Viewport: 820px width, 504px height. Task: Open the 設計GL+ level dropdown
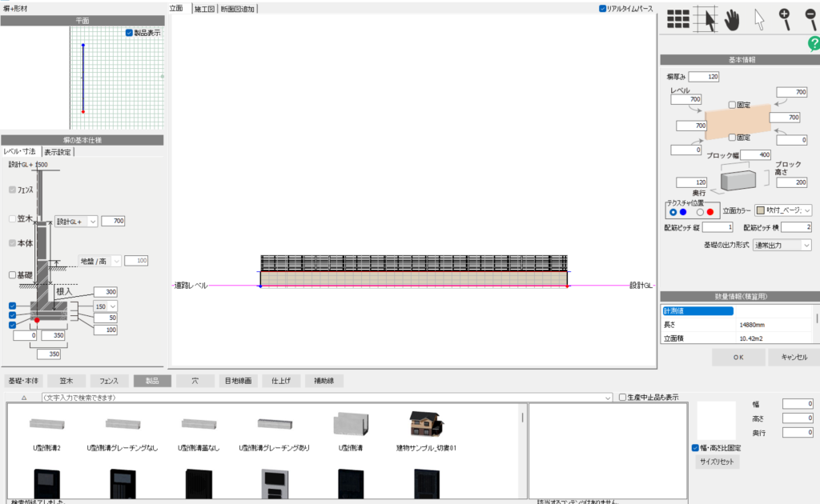(77, 221)
